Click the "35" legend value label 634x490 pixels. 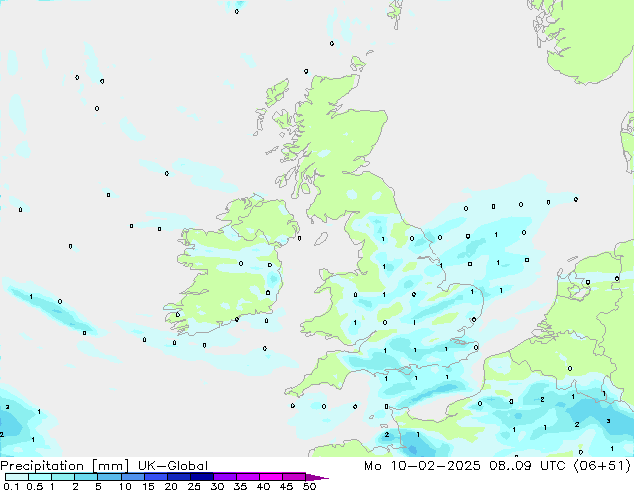(240, 486)
